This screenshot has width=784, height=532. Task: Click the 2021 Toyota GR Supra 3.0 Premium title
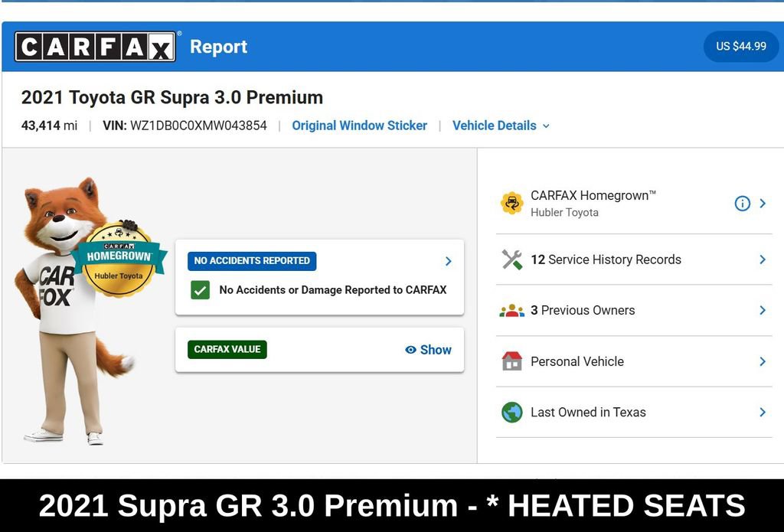pos(172,97)
